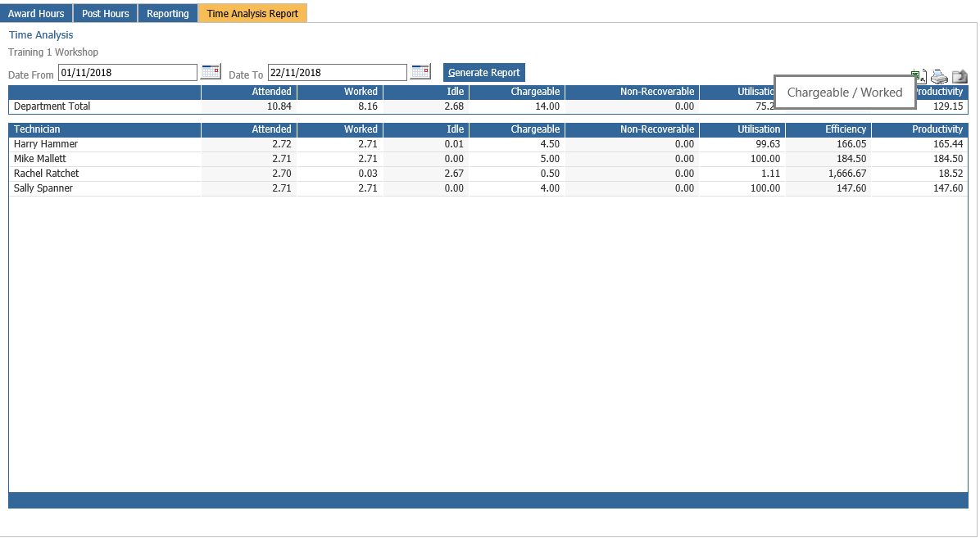This screenshot has height=538, width=980.
Task: Open the Post Hours tab
Action: (105, 13)
